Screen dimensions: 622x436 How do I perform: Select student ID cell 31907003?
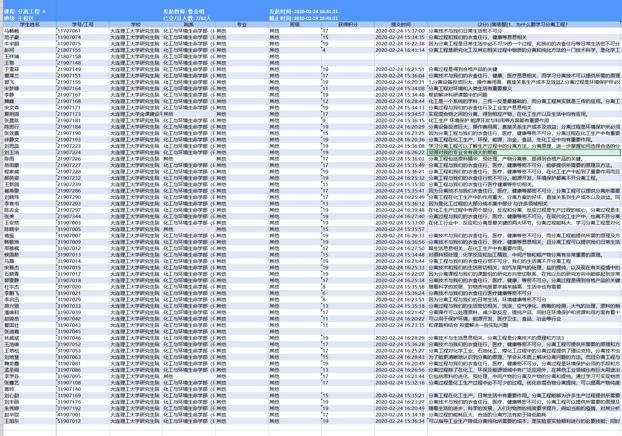(83, 223)
